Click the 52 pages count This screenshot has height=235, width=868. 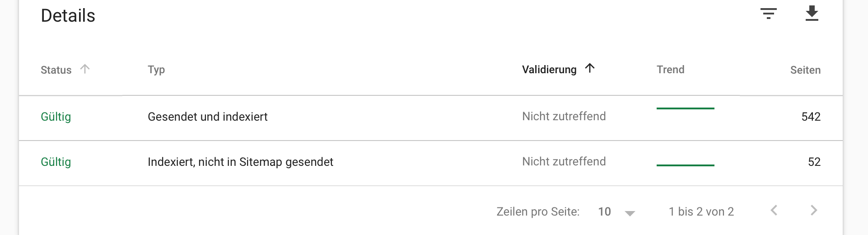point(814,162)
